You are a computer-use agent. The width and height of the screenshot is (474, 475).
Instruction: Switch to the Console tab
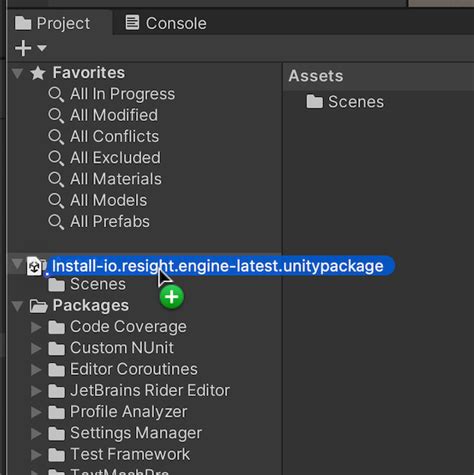coord(166,23)
